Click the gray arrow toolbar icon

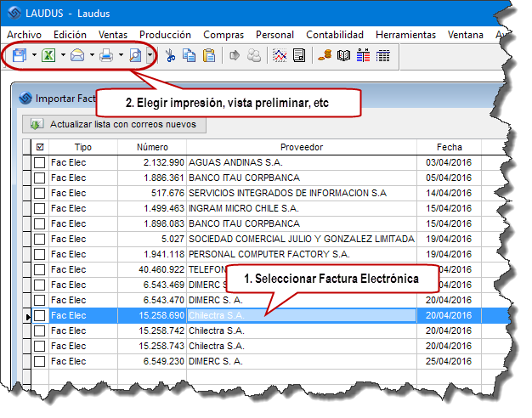pos(235,55)
